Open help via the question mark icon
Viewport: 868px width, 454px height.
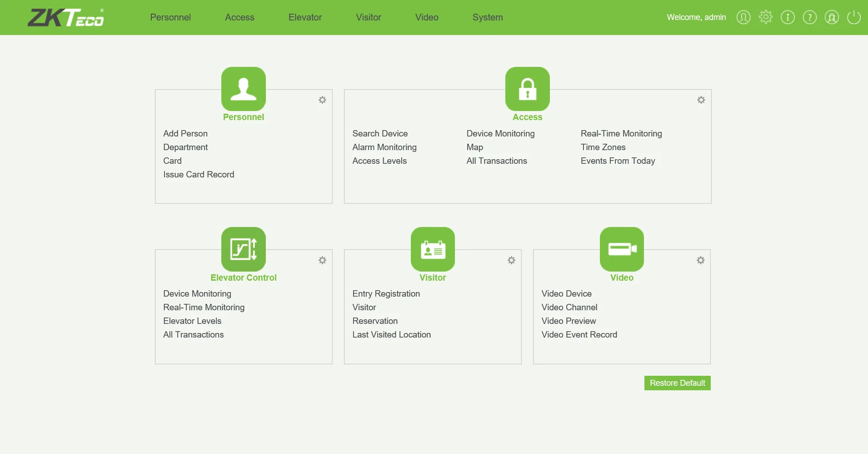tap(810, 17)
